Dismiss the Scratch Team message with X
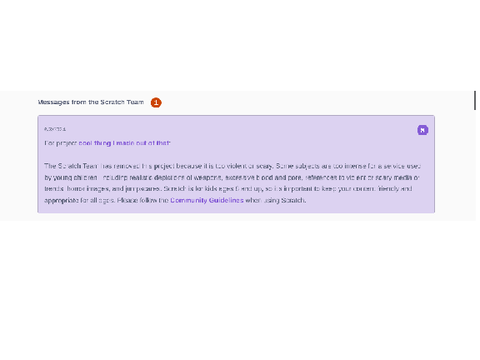 coord(423,130)
